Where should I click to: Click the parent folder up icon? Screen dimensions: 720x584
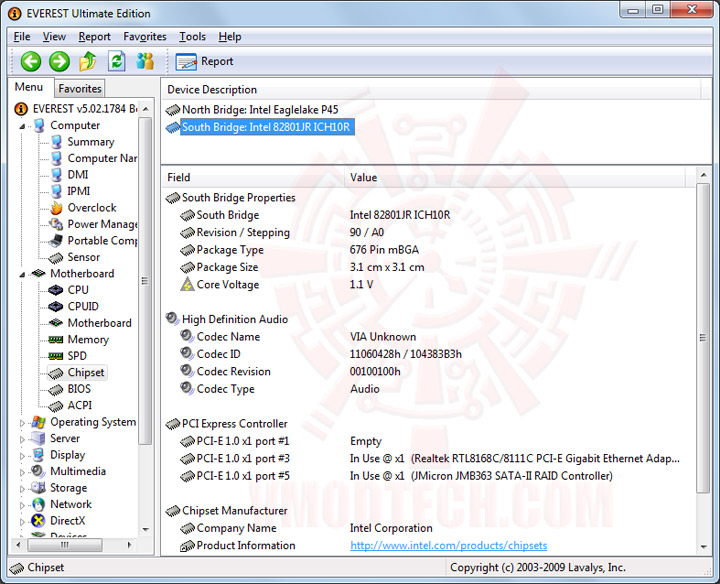(x=88, y=61)
